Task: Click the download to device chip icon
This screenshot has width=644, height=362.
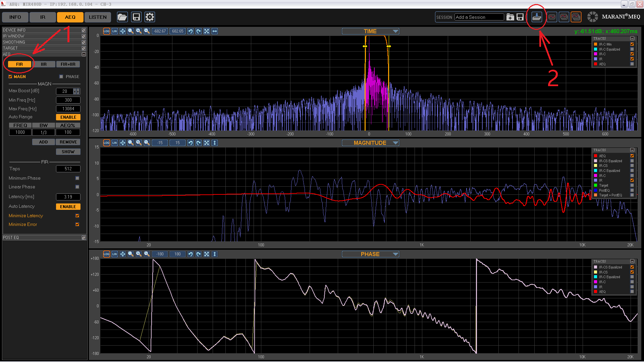Action: [x=537, y=17]
